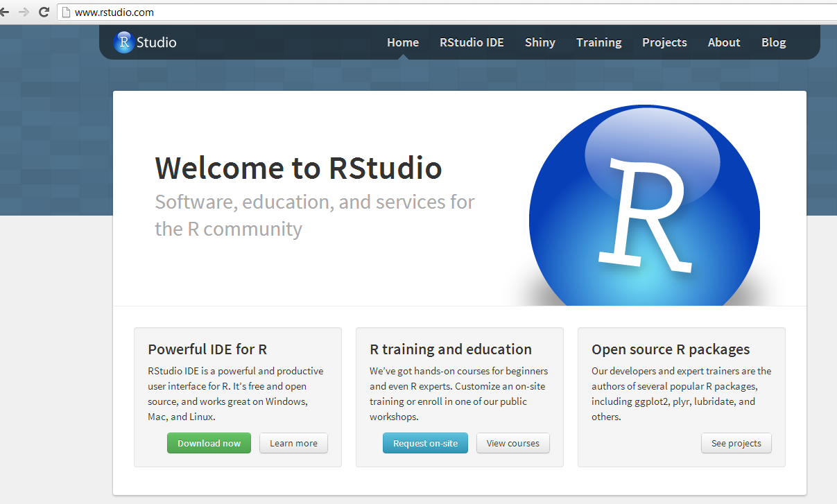Open the Home nav item
837x504 pixels.
coord(403,42)
